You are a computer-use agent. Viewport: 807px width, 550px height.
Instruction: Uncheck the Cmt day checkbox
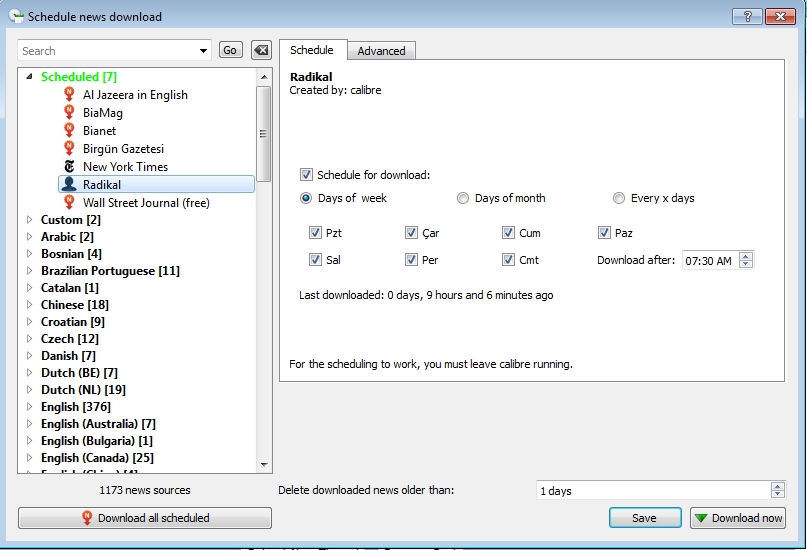click(x=508, y=259)
